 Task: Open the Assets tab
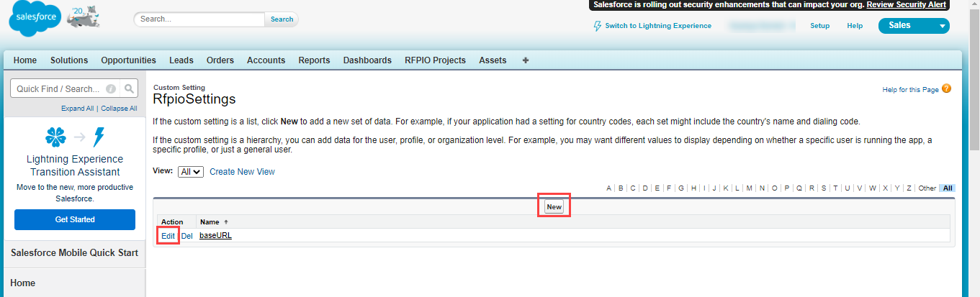(493, 60)
